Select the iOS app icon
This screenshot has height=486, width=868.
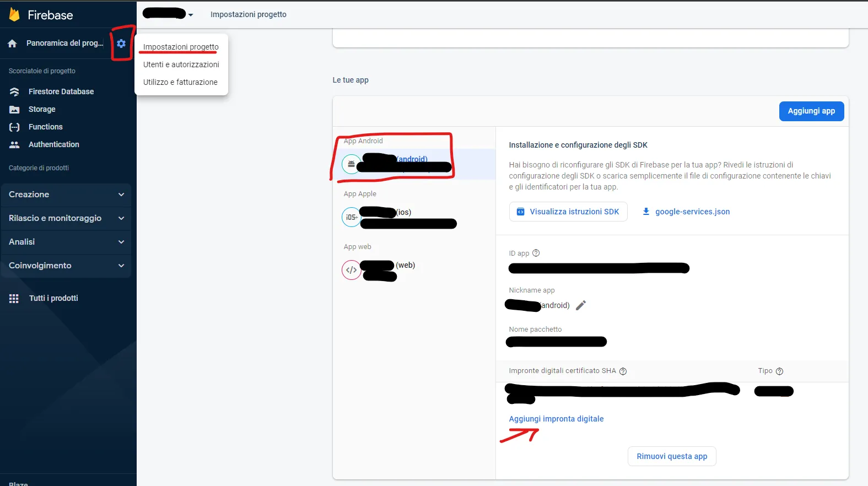(x=351, y=217)
